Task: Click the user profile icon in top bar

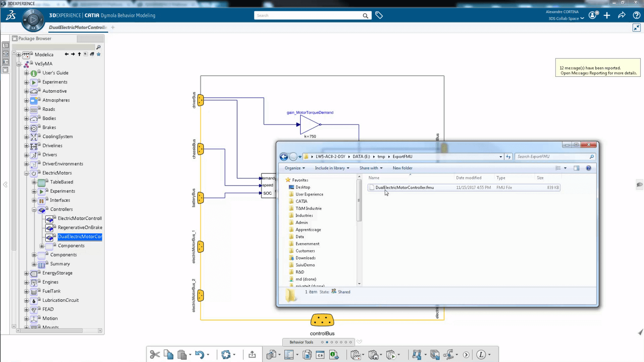Action: tap(593, 15)
